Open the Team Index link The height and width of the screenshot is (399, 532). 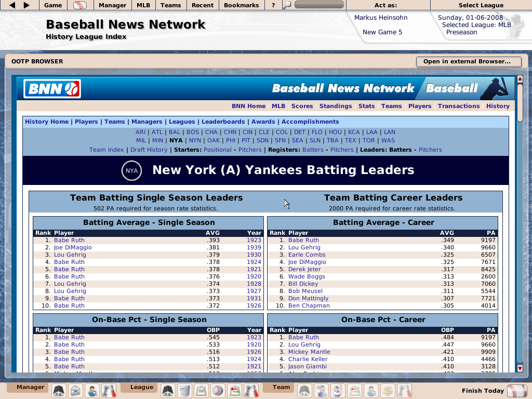(x=107, y=150)
